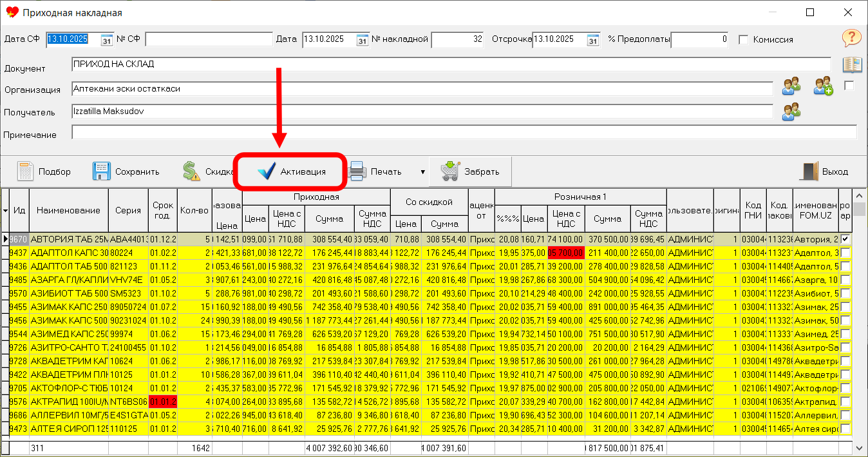Enable the Комиссия checkbox

tap(744, 40)
